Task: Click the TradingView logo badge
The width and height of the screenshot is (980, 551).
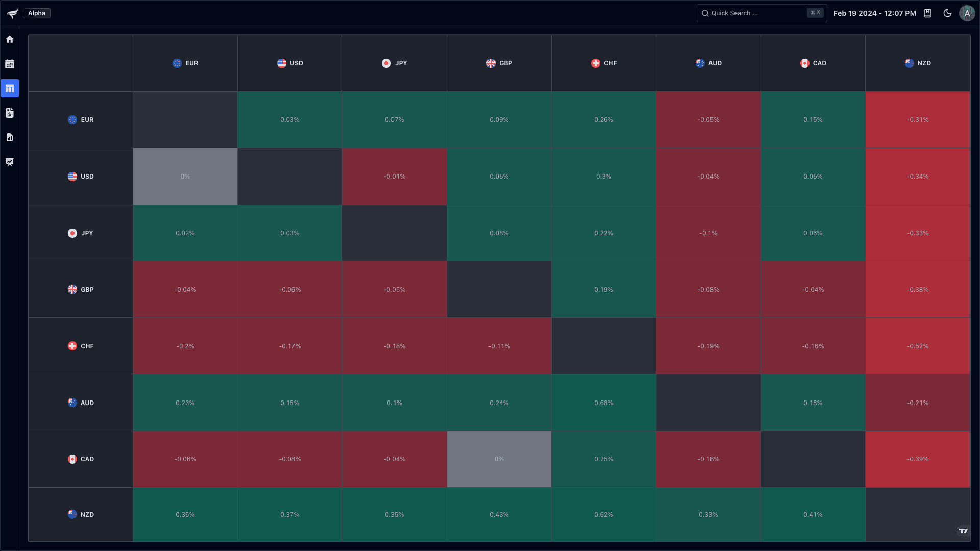Action: 963,531
